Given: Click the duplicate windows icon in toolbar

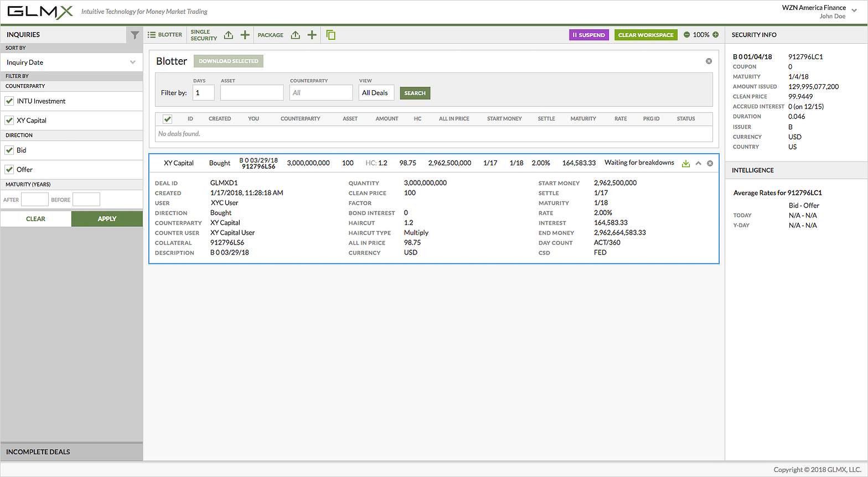Looking at the screenshot, I should [331, 35].
